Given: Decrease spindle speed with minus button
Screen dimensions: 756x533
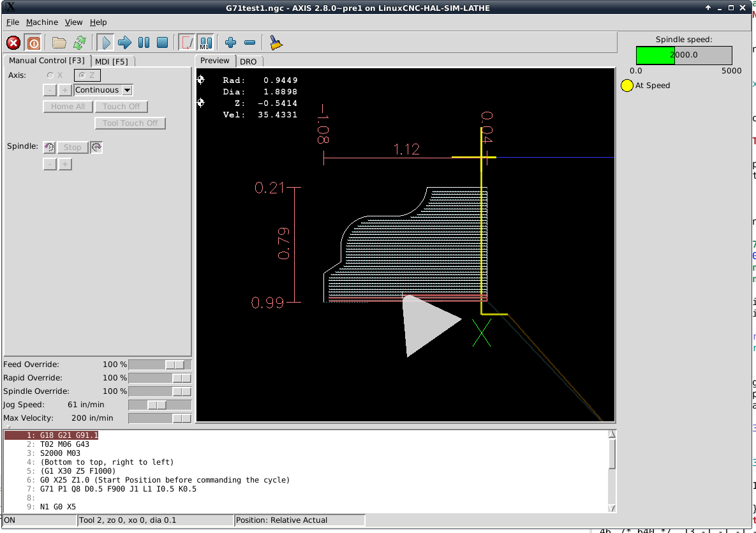Looking at the screenshot, I should coord(50,165).
